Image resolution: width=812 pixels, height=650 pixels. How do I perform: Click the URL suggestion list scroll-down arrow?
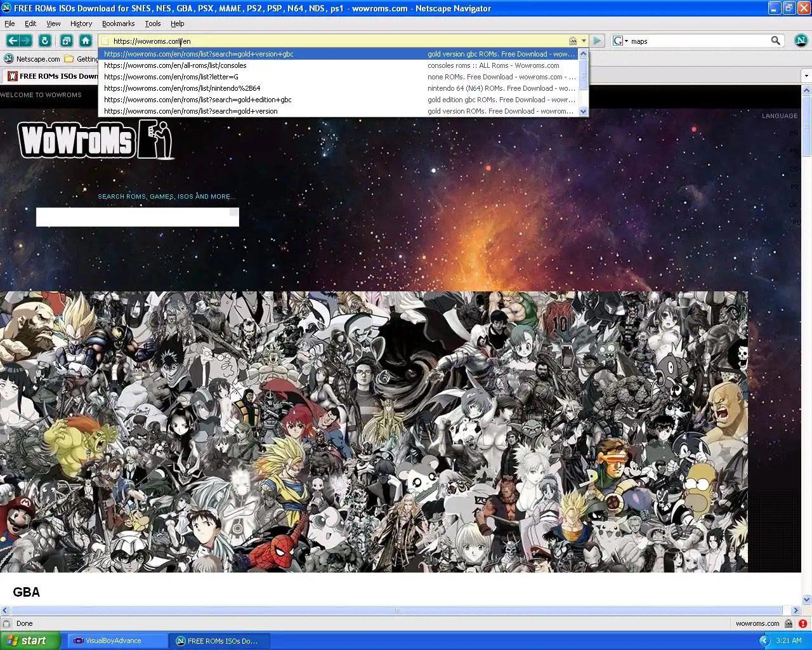584,111
